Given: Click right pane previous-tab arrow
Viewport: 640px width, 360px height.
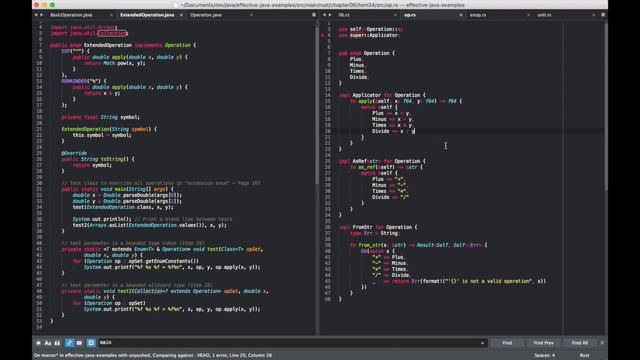Looking at the screenshot, I should 324,15.
